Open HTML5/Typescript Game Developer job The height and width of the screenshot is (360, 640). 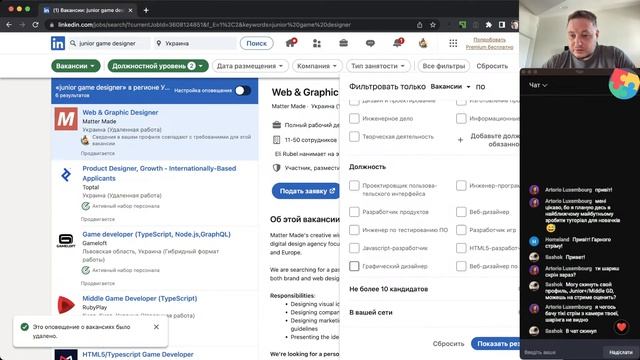[x=138, y=354]
